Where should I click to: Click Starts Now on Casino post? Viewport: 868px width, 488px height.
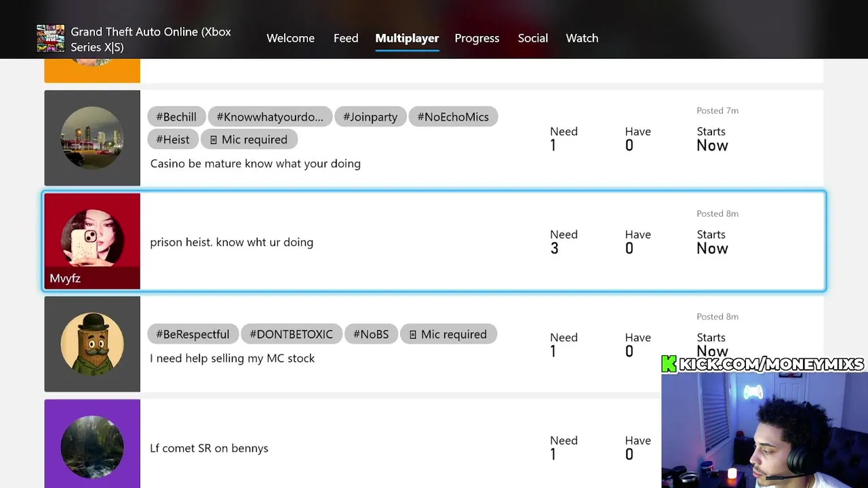[x=712, y=139]
